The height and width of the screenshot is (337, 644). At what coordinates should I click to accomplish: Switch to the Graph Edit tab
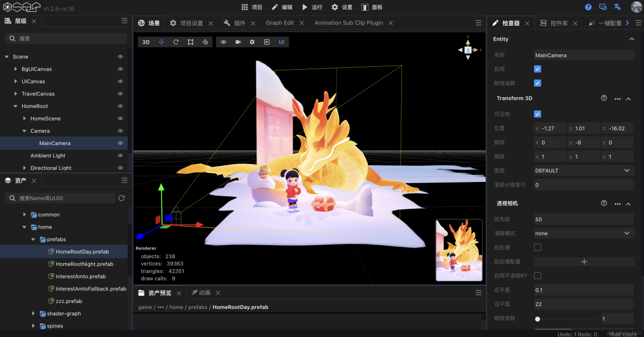[x=280, y=23]
